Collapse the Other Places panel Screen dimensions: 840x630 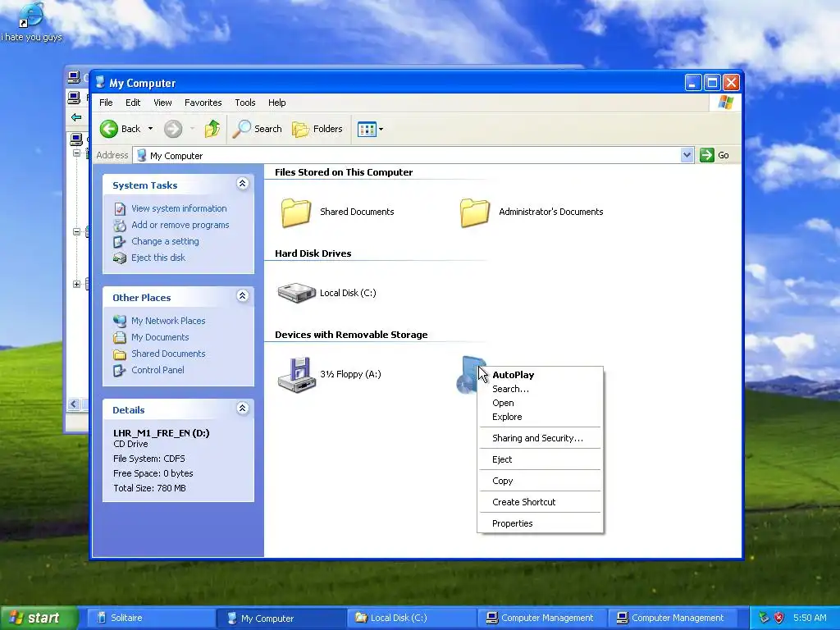242,295
